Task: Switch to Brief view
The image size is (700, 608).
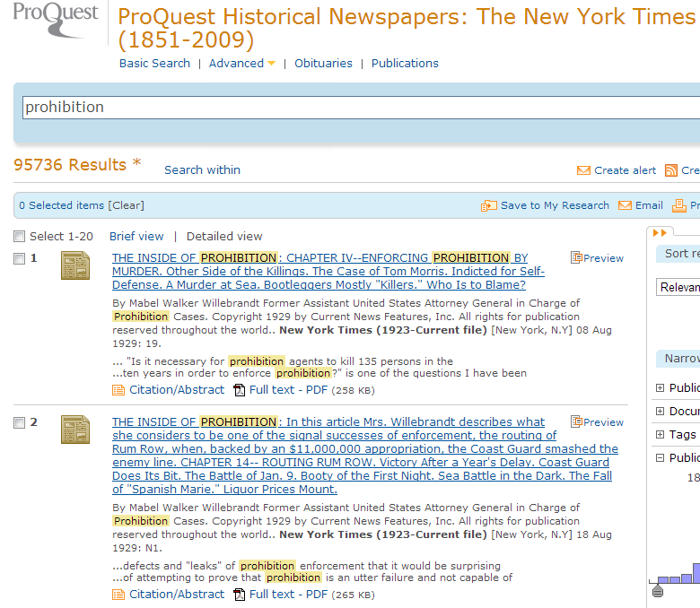Action: pyautogui.click(x=136, y=237)
